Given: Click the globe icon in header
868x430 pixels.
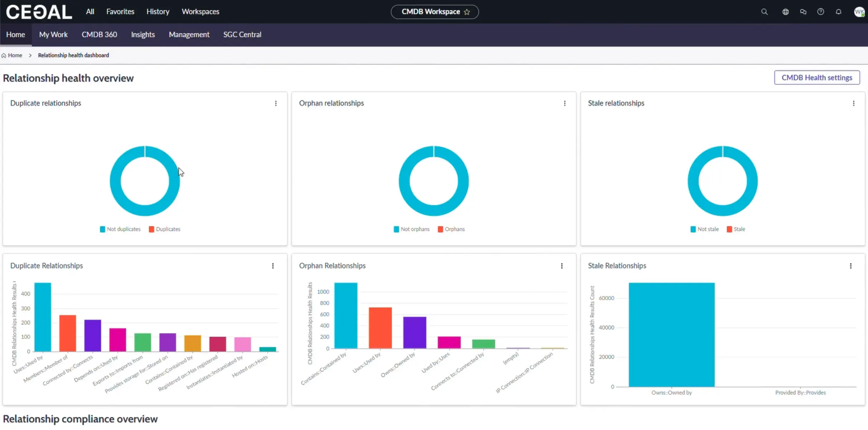Looking at the screenshot, I should point(785,12).
